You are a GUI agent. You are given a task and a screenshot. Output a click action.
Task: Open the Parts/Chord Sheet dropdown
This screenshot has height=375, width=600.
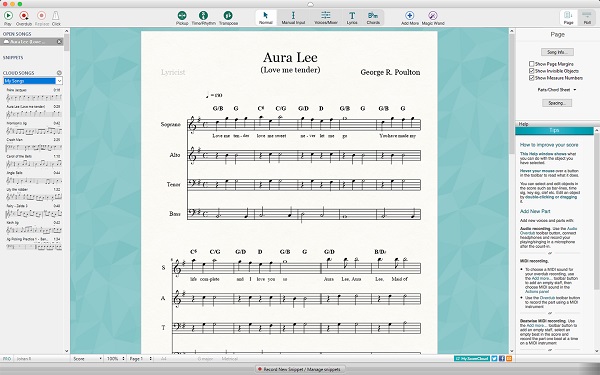[x=557, y=90]
